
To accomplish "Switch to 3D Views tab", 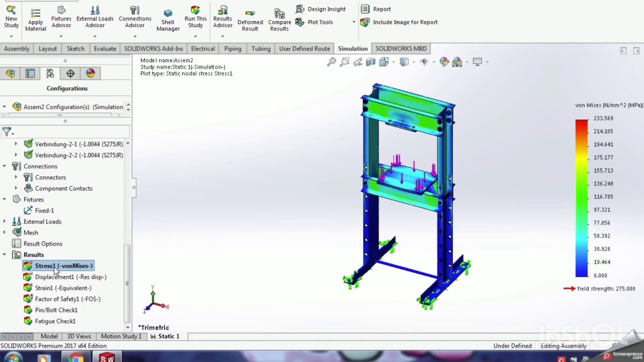I will coord(79,336).
